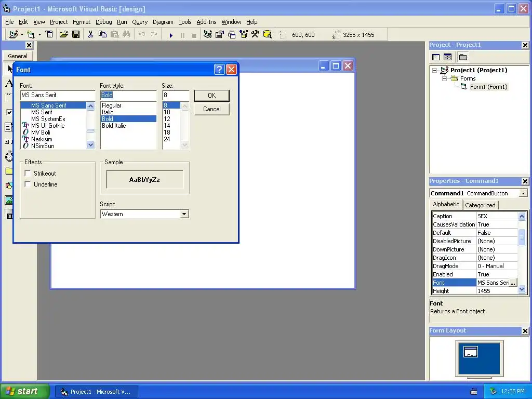532x399 pixels.
Task: Open the Script dropdown showing Western
Action: 184,214
